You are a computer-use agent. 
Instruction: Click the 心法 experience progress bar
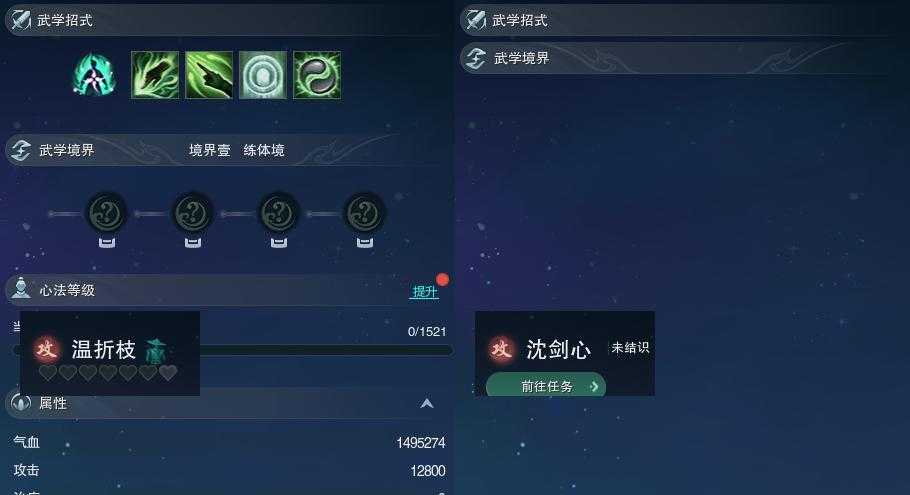pos(326,350)
